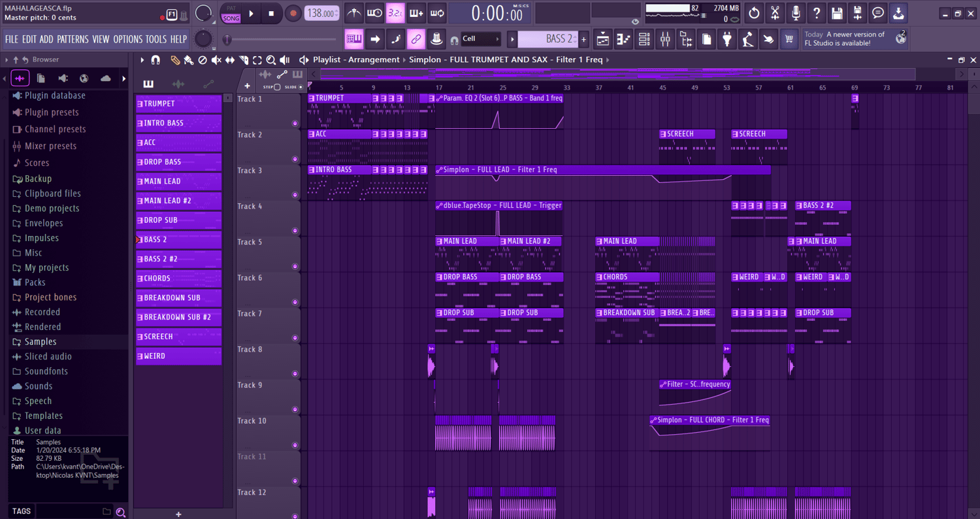980x519 pixels.
Task: Open the help question mark icon
Action: (x=817, y=12)
